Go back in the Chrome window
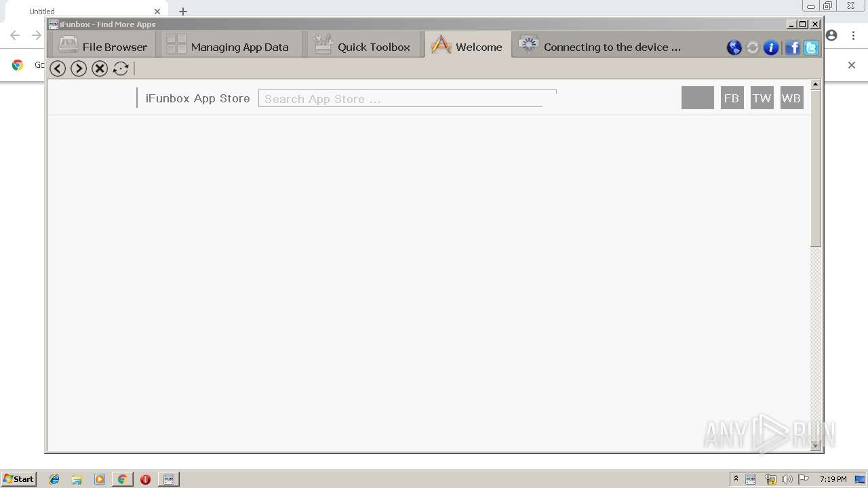868x488 pixels. point(15,35)
